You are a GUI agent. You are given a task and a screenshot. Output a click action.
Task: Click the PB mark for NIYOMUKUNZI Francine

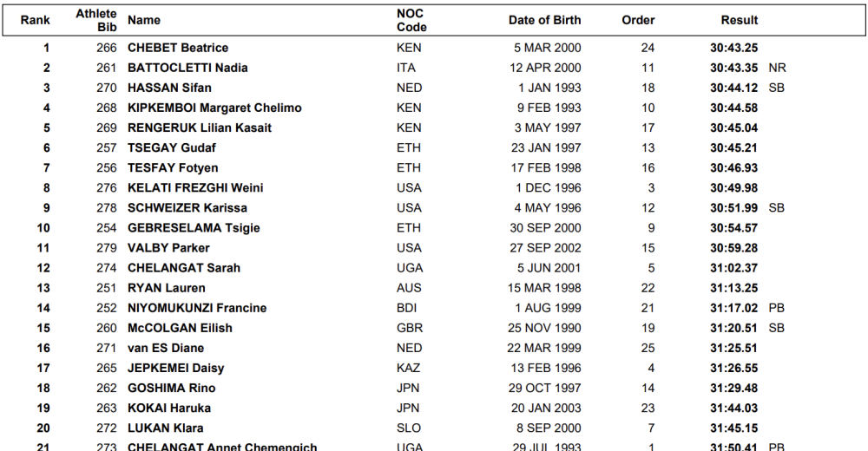point(777,308)
